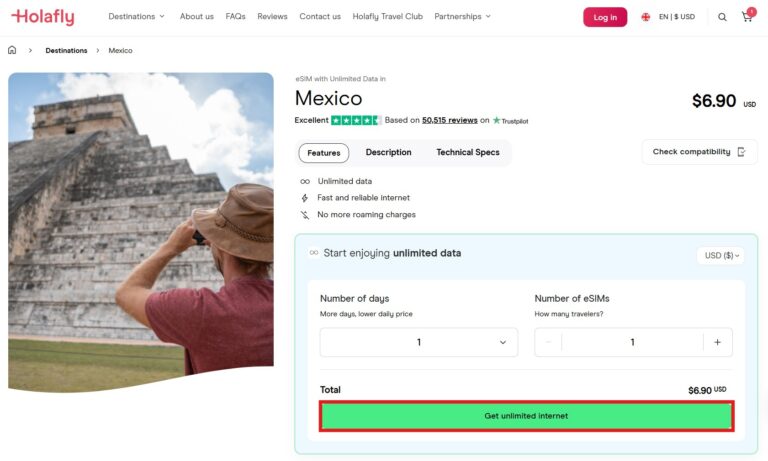Viewport: 768px width, 461px height.
Task: Open EN | $ USD language selector
Action: pos(676,17)
